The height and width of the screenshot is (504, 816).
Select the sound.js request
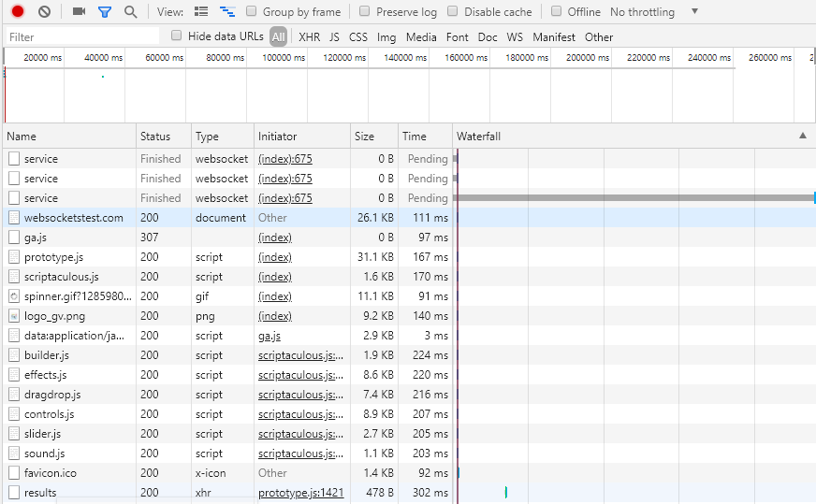409,454
